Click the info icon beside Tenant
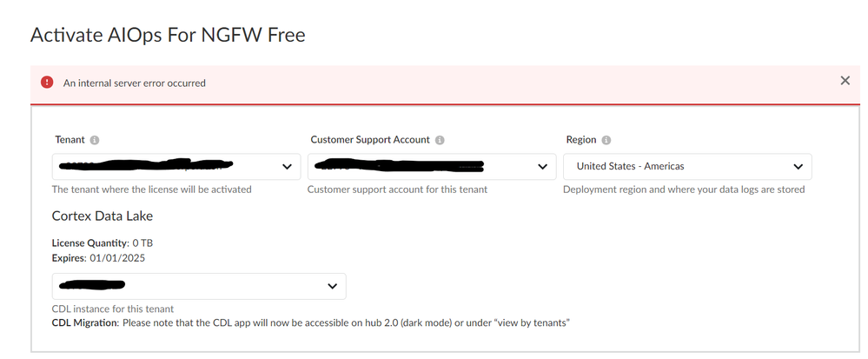 point(95,140)
